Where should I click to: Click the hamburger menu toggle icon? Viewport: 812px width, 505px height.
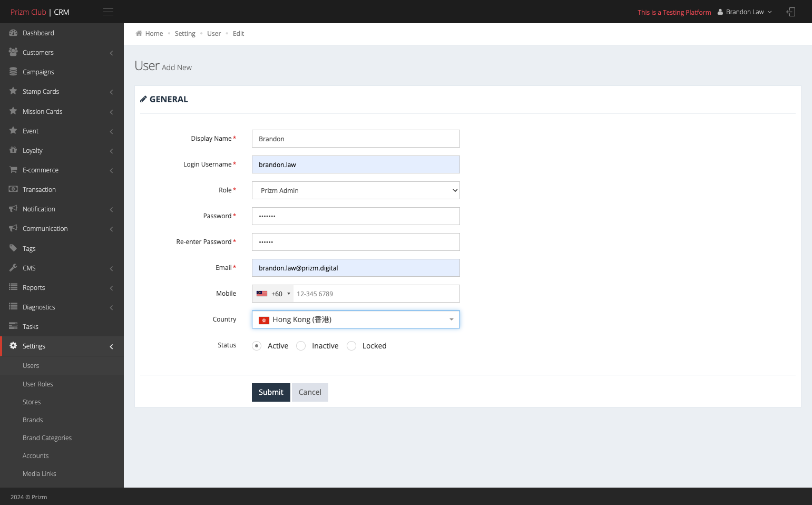point(108,12)
